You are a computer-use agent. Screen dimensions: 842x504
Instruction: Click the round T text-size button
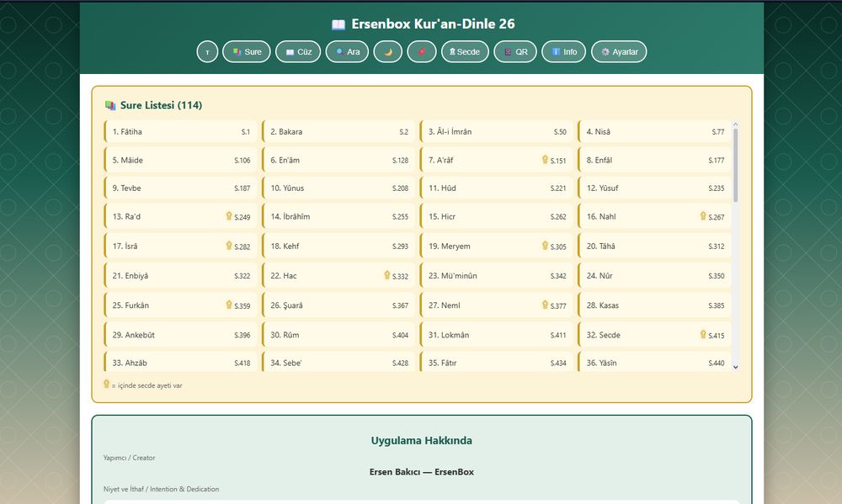pos(207,52)
